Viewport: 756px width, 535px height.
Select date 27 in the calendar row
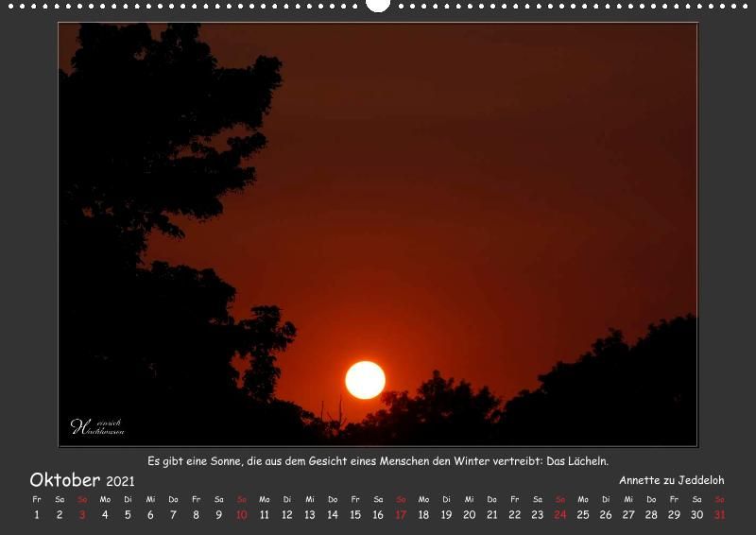[628, 515]
